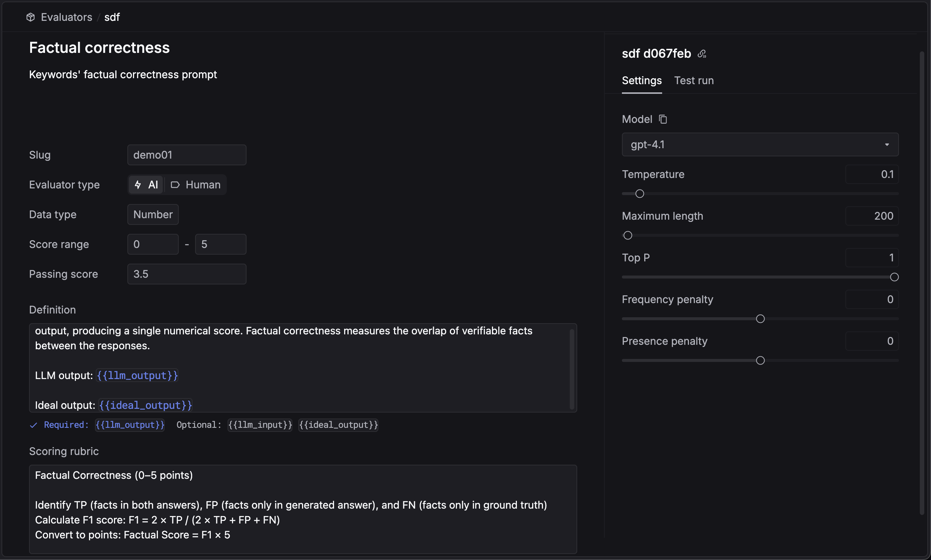Select AI evaluator type

point(146,185)
